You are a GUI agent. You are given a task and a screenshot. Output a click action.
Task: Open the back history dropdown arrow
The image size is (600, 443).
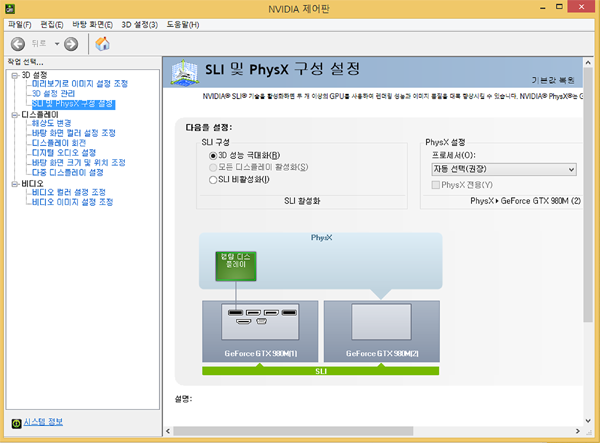[x=57, y=44]
